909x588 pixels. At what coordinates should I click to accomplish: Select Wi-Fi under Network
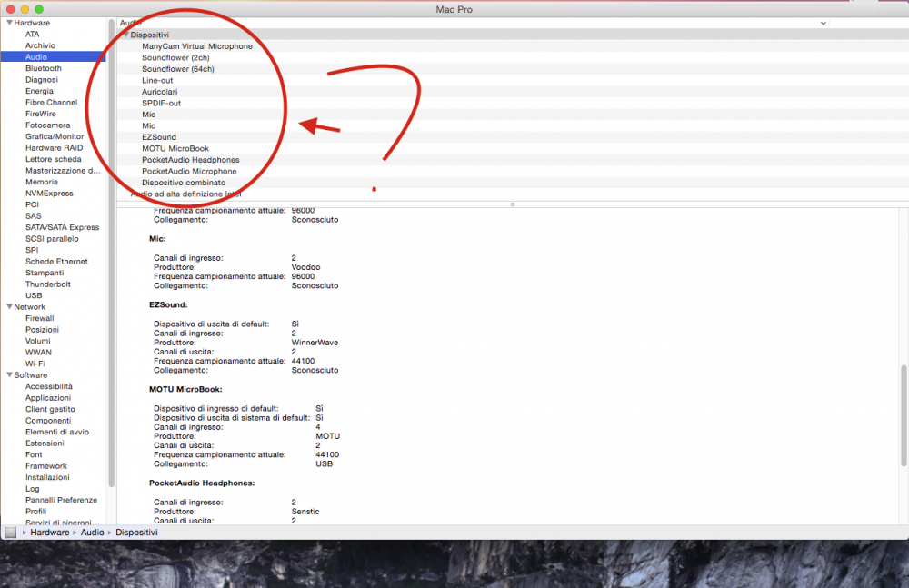click(x=35, y=364)
